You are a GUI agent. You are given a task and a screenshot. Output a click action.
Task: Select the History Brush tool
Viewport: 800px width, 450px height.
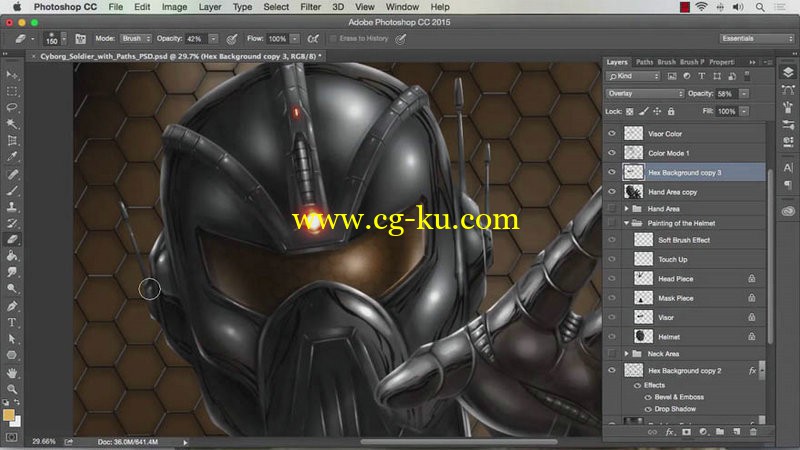point(12,223)
